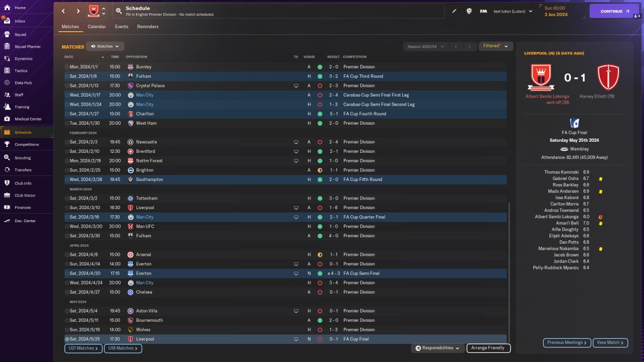Open Data Hub from the sidebar
644x362 pixels.
click(x=23, y=82)
